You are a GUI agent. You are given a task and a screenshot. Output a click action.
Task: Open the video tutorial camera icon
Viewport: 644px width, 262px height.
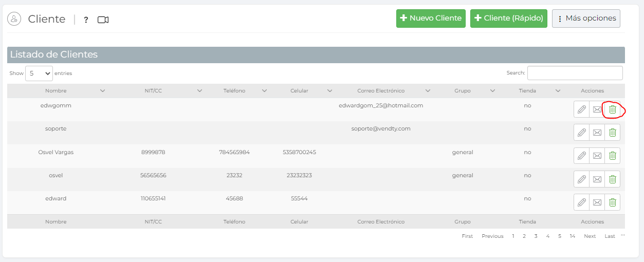(x=103, y=20)
